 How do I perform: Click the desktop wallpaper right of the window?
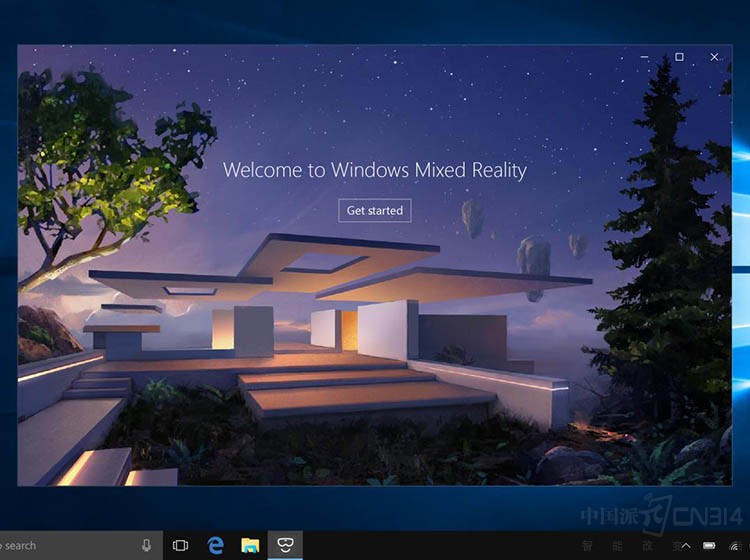[741, 300]
